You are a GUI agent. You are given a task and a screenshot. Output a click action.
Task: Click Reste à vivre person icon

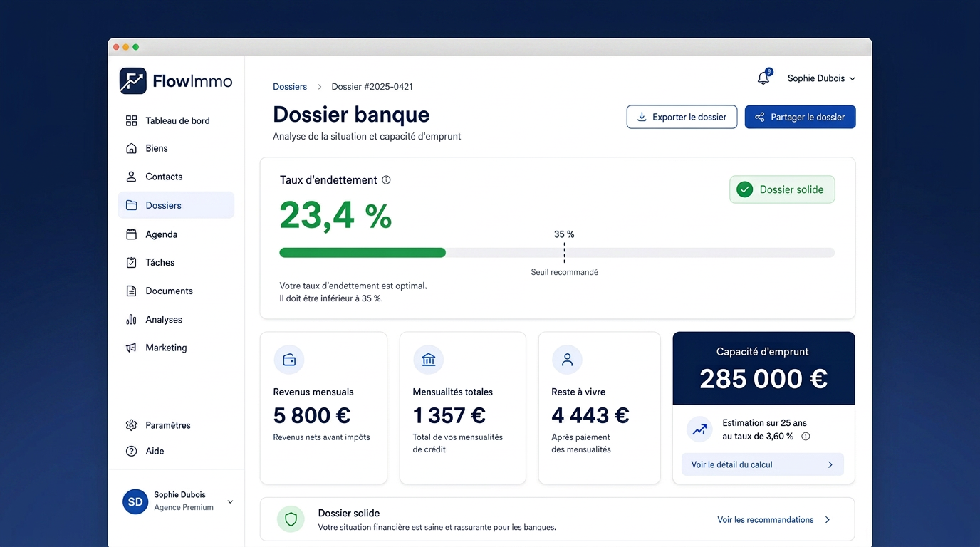(568, 360)
